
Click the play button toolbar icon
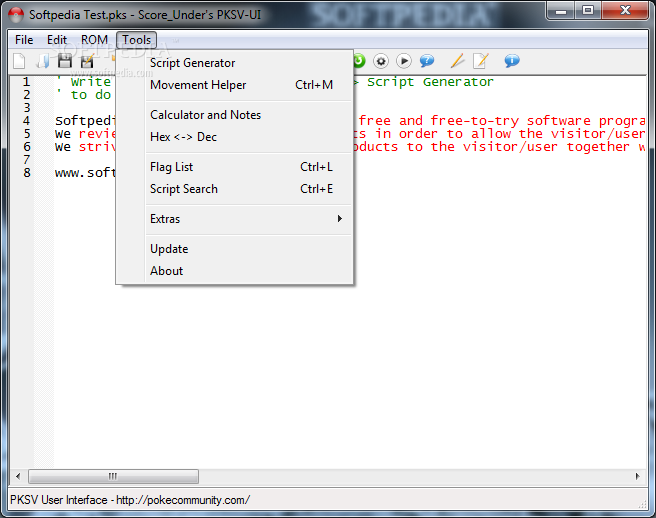tap(404, 61)
